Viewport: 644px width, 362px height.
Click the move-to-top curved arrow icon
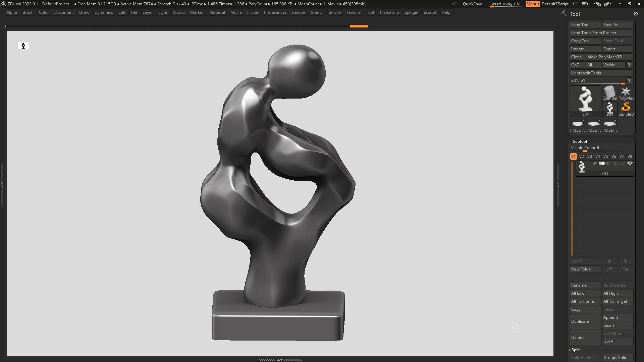609,269
